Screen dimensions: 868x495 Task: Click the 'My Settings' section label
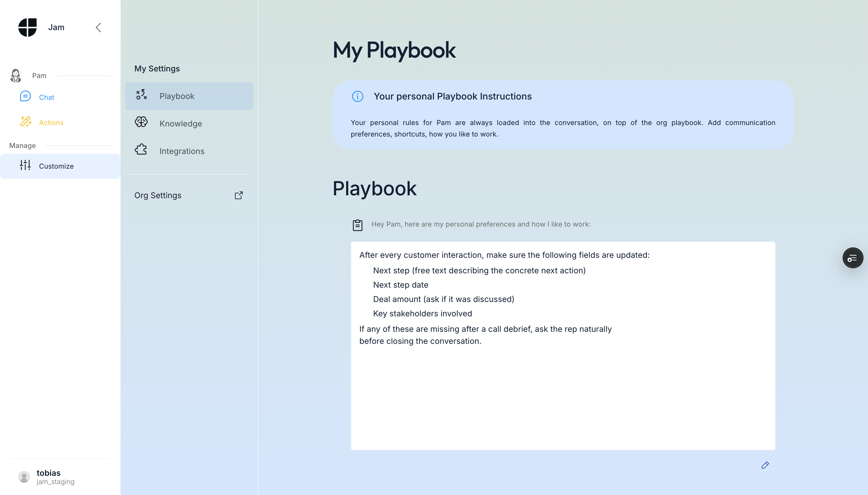coord(157,68)
